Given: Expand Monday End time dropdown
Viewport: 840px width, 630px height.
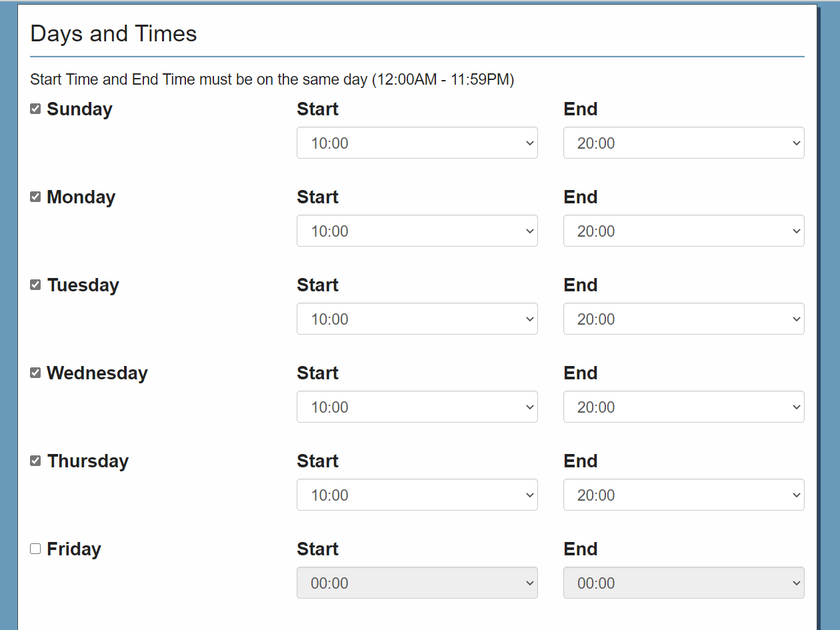Looking at the screenshot, I should [683, 231].
